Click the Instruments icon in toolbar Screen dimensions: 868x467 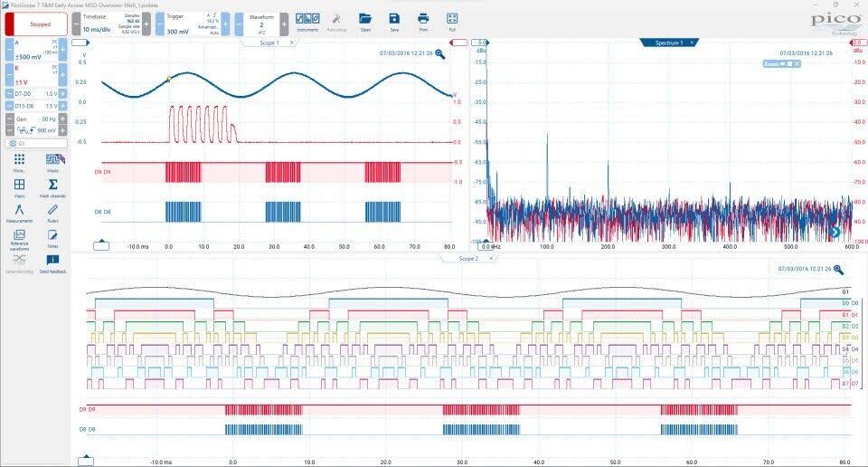pyautogui.click(x=308, y=21)
